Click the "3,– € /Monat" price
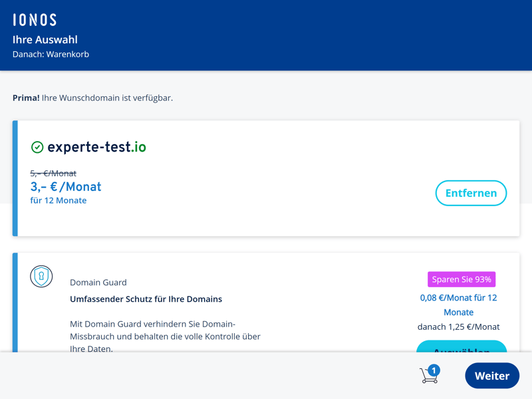 tap(66, 187)
